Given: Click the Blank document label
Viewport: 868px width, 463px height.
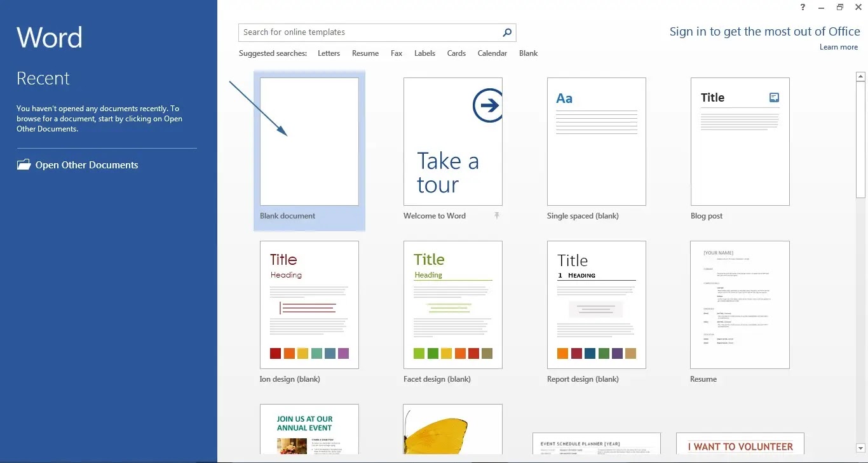Looking at the screenshot, I should tap(287, 216).
